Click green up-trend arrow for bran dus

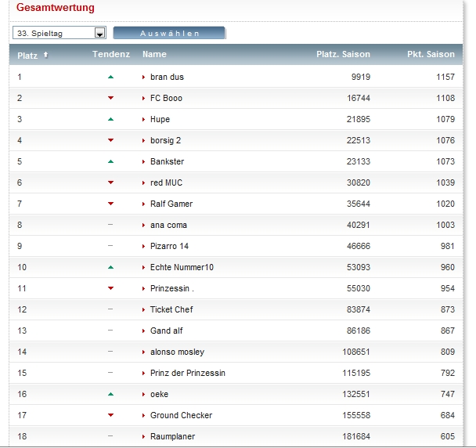(110, 77)
